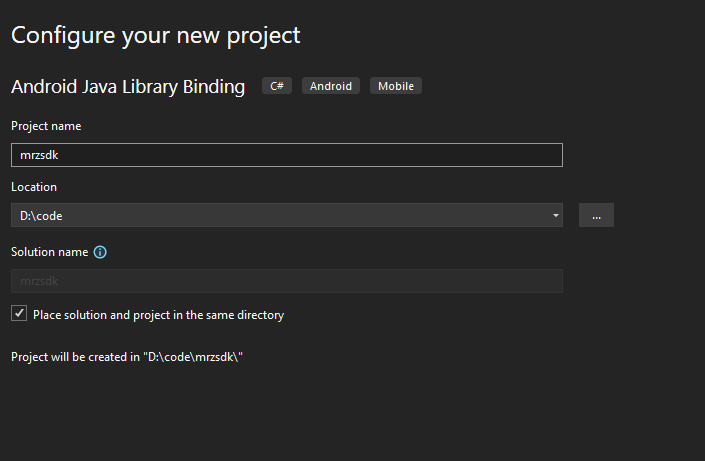Click the Mobile project type tag

click(x=396, y=86)
